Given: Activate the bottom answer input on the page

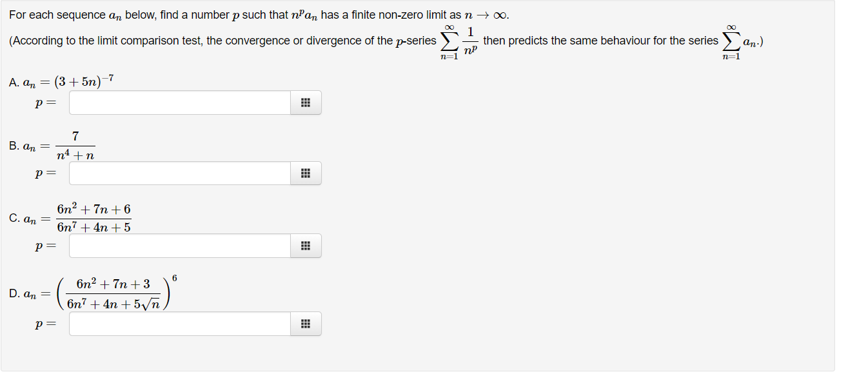Looking at the screenshot, I should (177, 324).
